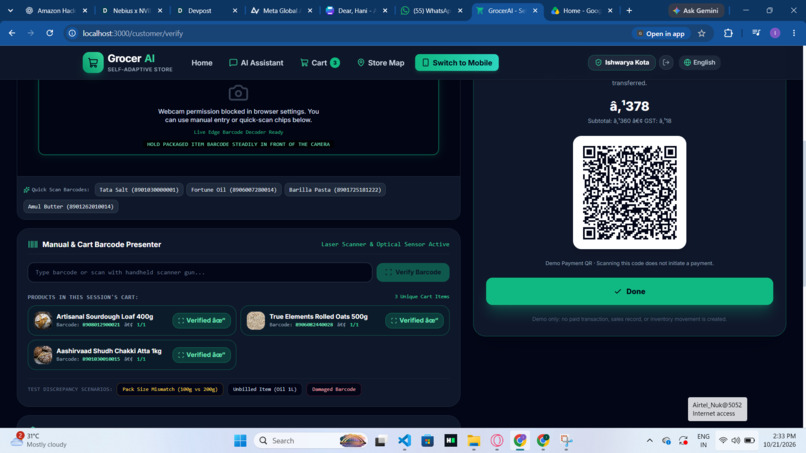Open the weather widget 31°C

tap(40, 440)
